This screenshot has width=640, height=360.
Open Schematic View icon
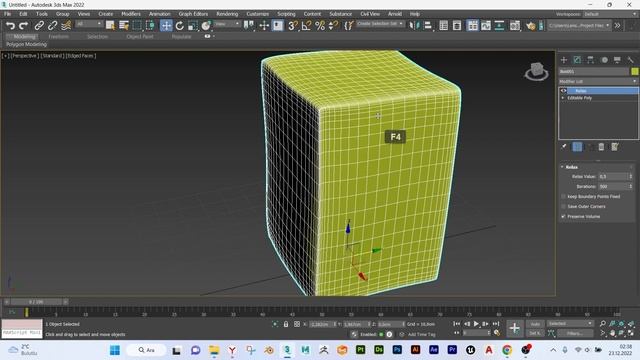pyautogui.click(x=499, y=26)
